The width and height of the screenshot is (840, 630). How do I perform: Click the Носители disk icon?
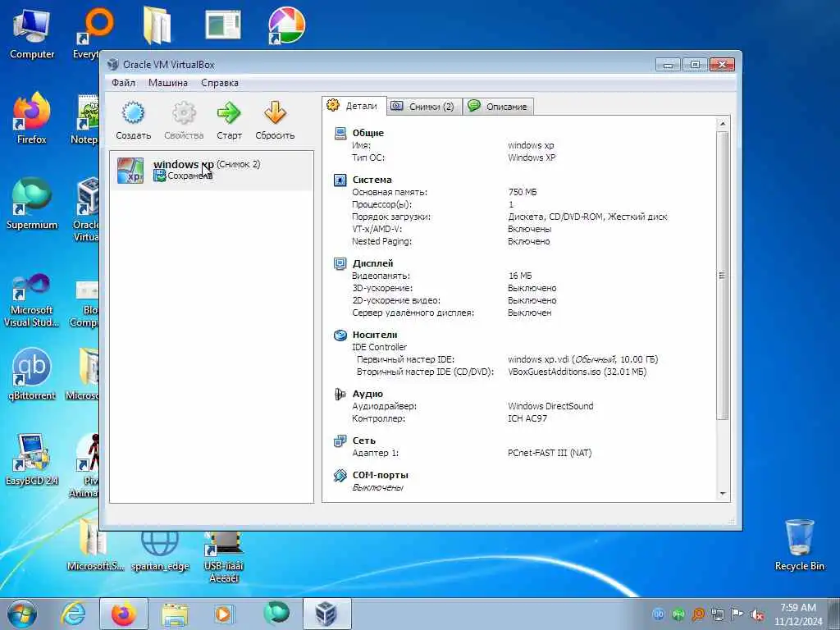340,336
